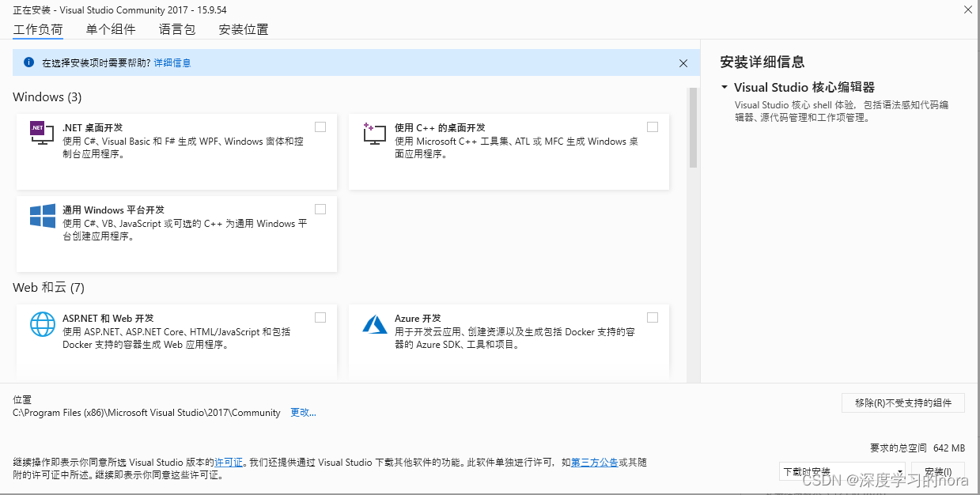This screenshot has width=980, height=495.
Task: Collapse Visual Studio 核心编辑器 details
Action: tap(724, 87)
